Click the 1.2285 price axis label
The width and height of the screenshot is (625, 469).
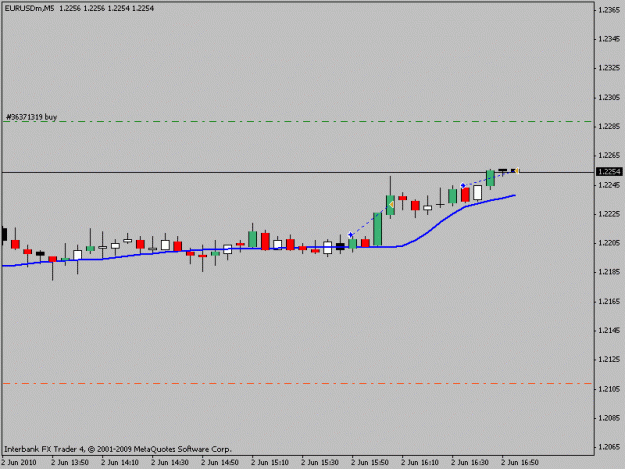[609, 126]
